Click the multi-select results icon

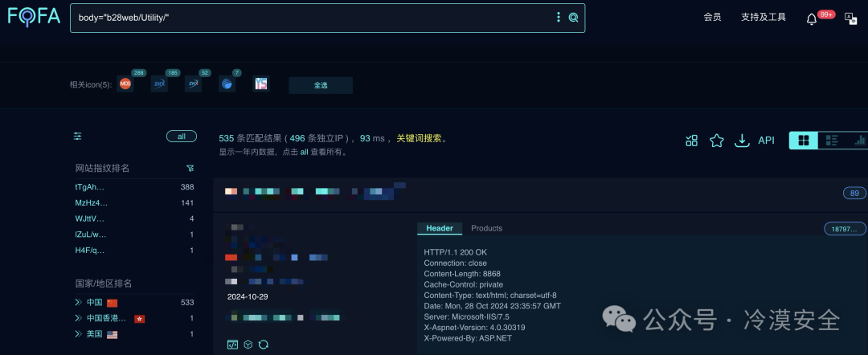point(691,141)
